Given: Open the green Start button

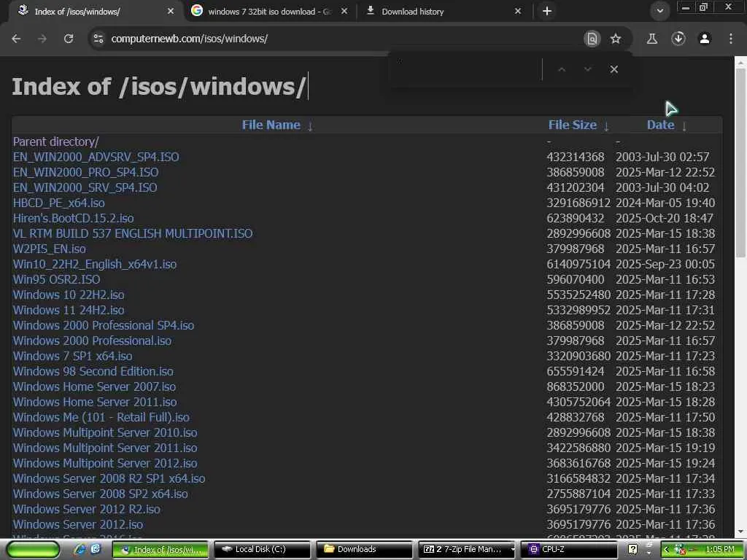Looking at the screenshot, I should point(33,550).
